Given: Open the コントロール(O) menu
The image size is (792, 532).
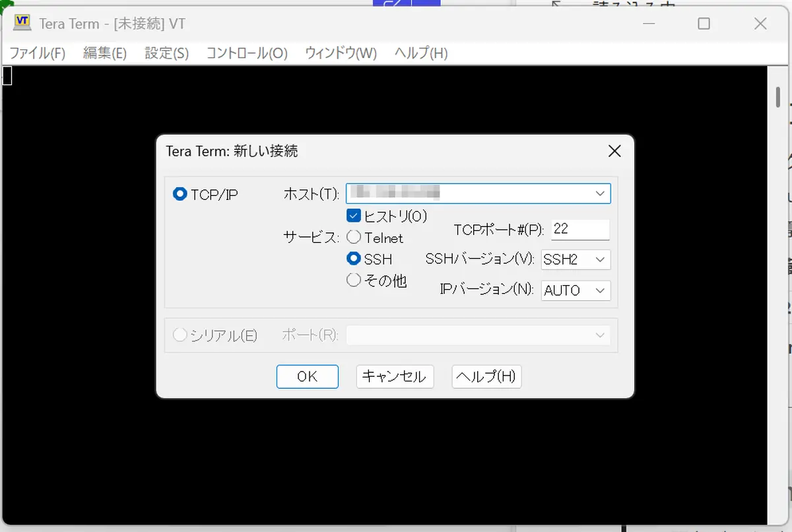Looking at the screenshot, I should 247,53.
